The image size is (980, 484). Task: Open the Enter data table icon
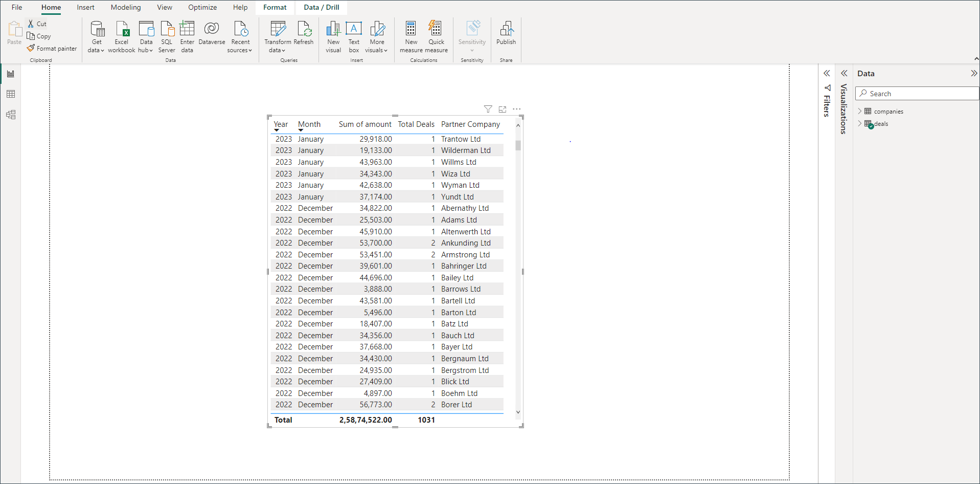187,28
